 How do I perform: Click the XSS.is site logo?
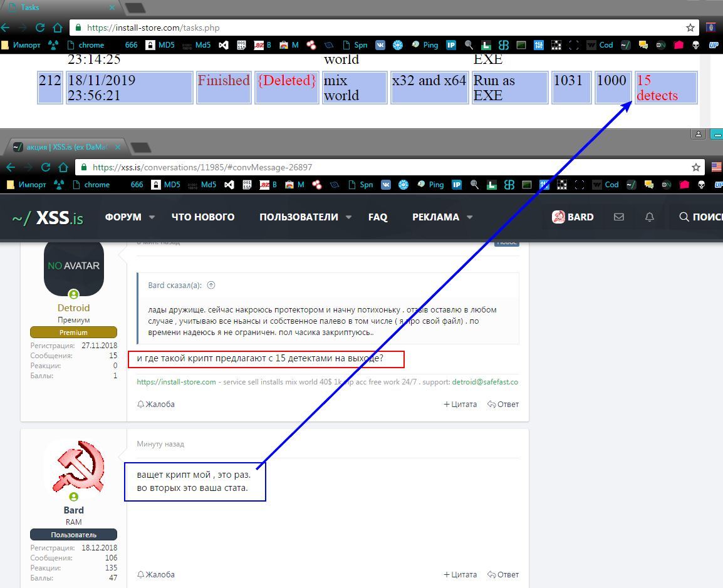pos(48,217)
